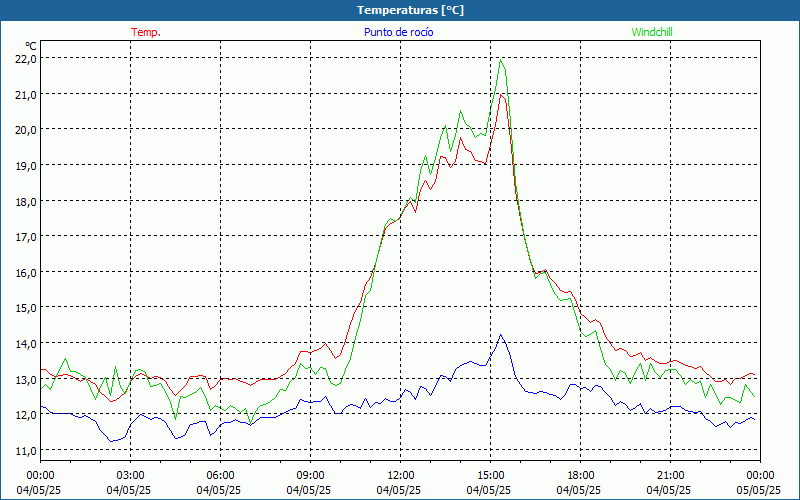The height and width of the screenshot is (500, 800).
Task: Click the 05/05/25 date label
Action: tap(759, 490)
